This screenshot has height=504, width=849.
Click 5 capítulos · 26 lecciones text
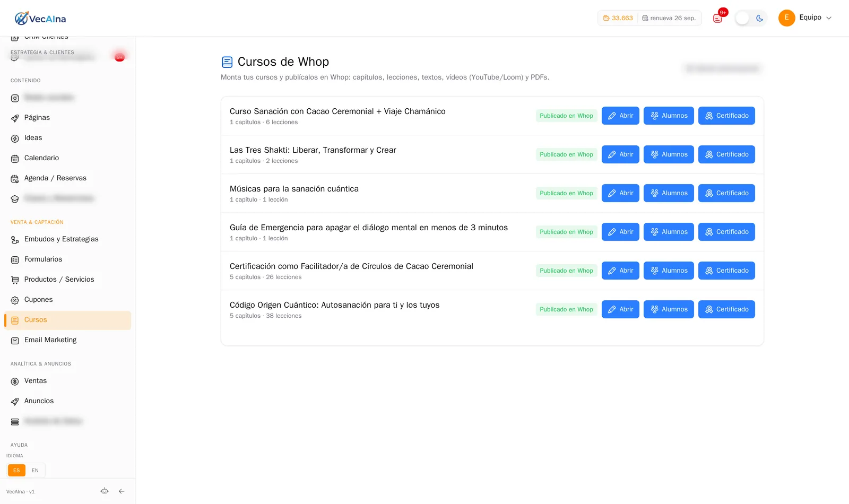pos(265,277)
